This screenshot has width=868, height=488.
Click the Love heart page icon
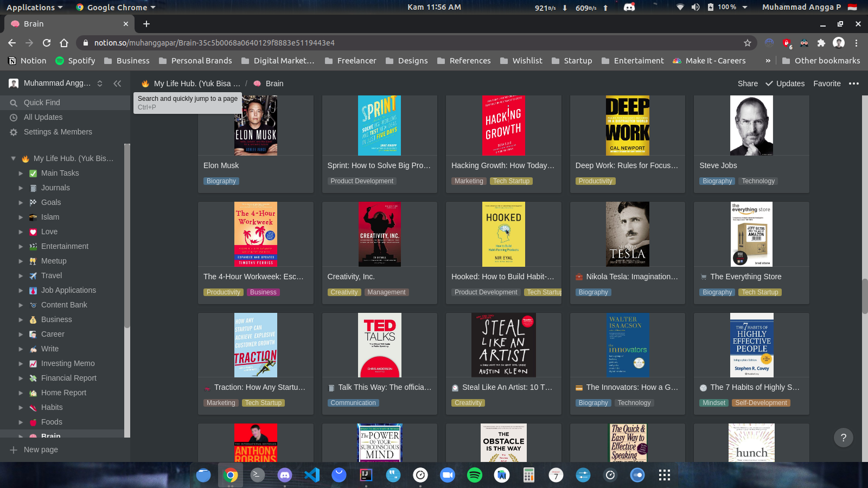pyautogui.click(x=33, y=232)
